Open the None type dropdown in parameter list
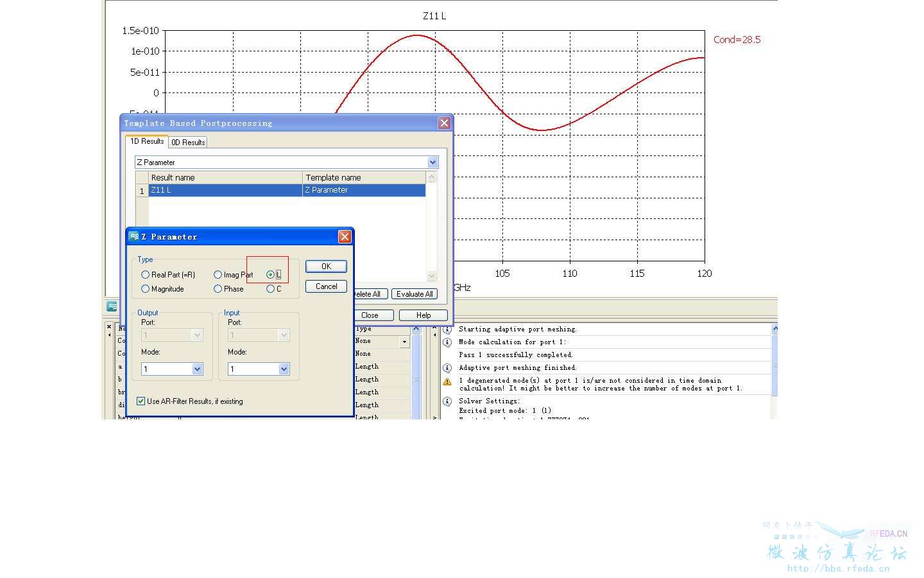 [x=404, y=342]
